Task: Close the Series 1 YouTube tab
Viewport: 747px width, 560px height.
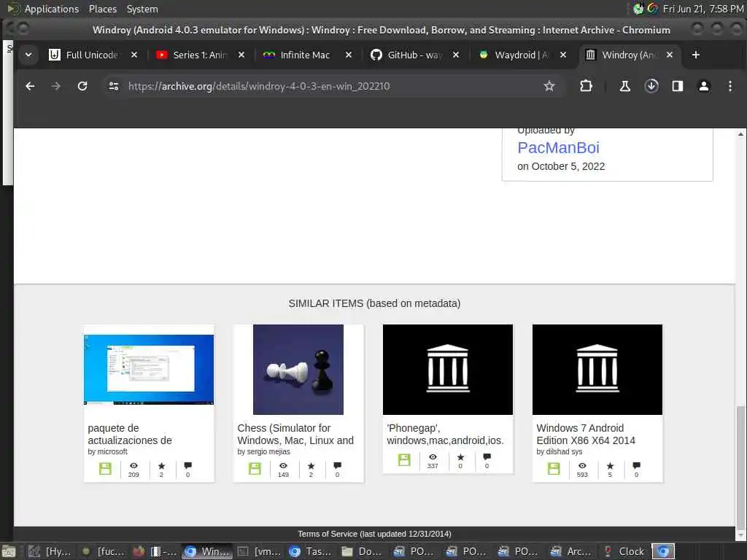Action: click(x=241, y=55)
